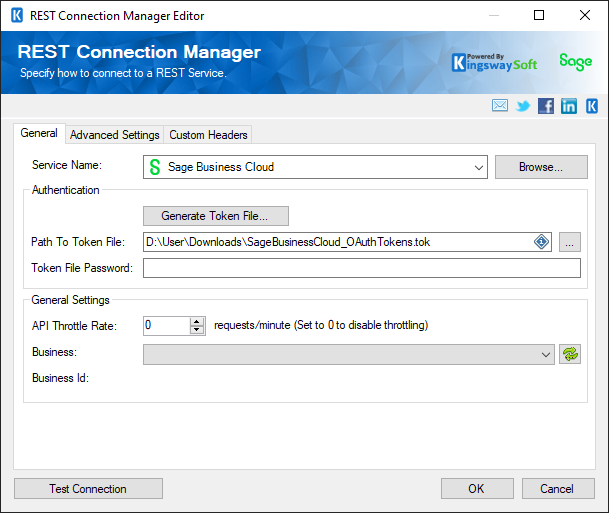Refresh the Business list with green arrows icon
The height and width of the screenshot is (513, 609).
pos(570,354)
